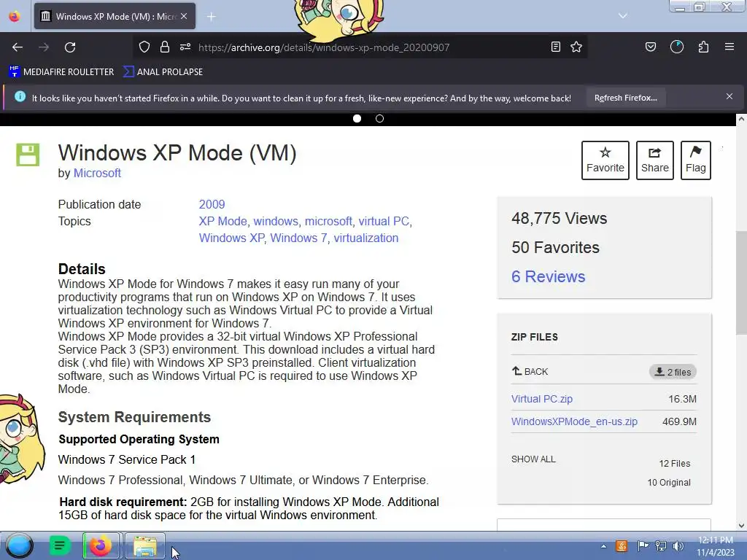Open the Windows XP topic link
747x560 pixels.
click(231, 238)
